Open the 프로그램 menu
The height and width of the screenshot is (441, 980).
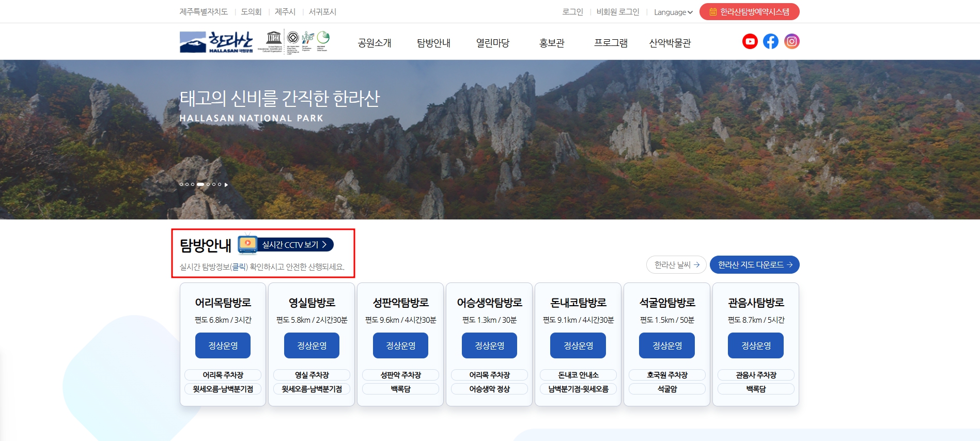point(611,43)
